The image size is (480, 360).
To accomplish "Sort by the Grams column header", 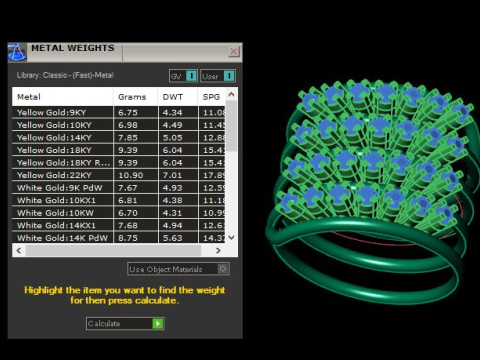I will coord(136,97).
